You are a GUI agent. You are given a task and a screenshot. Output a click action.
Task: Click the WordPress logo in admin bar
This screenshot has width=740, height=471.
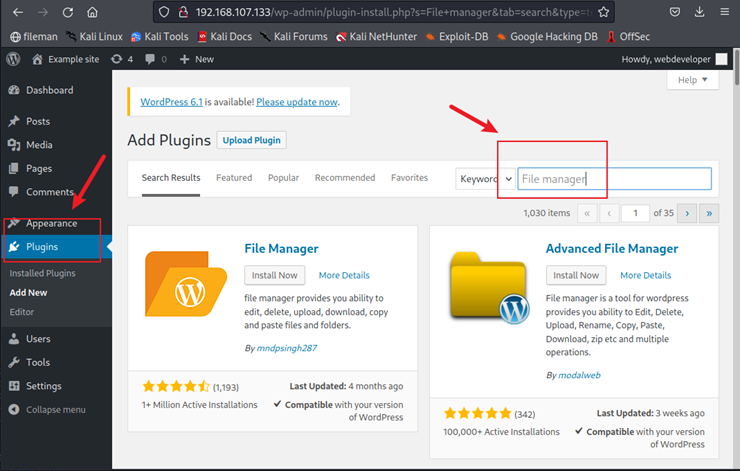pyautogui.click(x=13, y=59)
